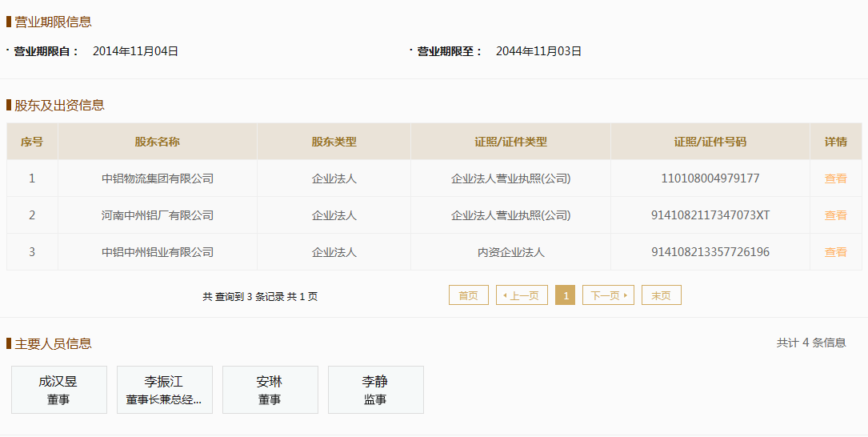This screenshot has height=437, width=868.
Task: Click the 共计 4 条信息 count
Action: (811, 343)
